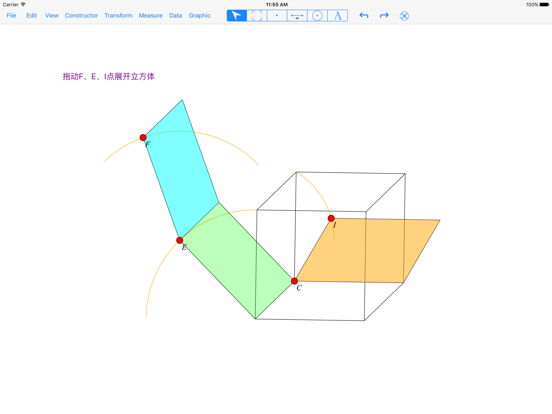Tap the 11:55 AM clock
Screen dimensions: 552x414
(277, 5)
